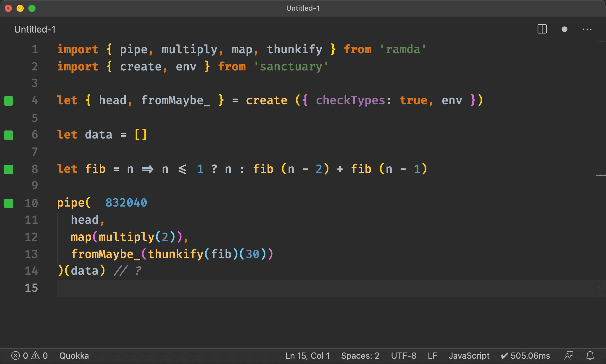Place the cursor on the empty line 15
Viewport: 606px width, 364px height.
click(325, 288)
